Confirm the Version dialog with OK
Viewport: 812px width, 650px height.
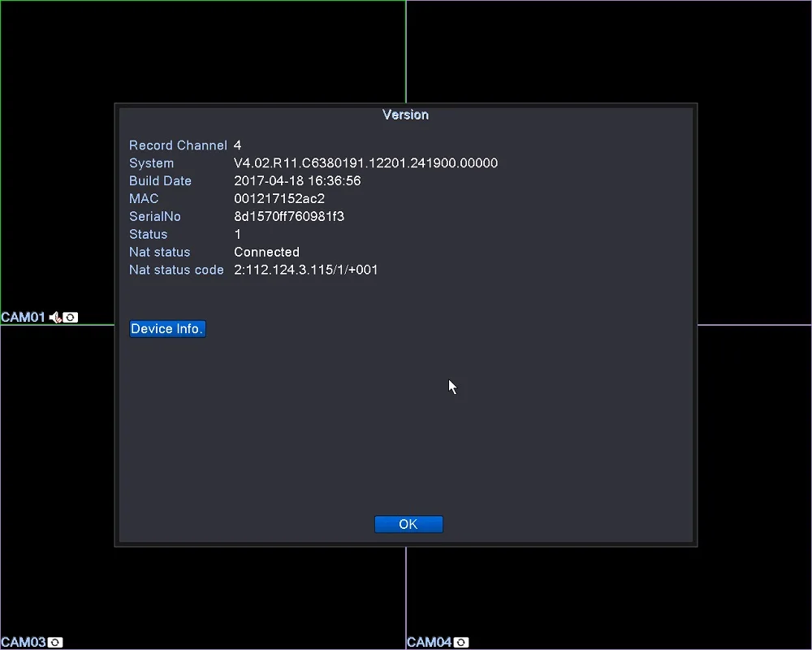click(x=408, y=524)
